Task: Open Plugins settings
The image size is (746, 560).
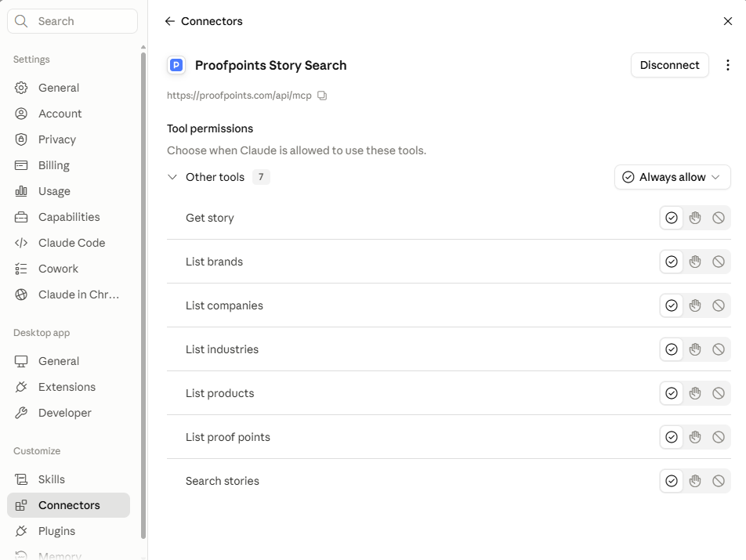Action: pyautogui.click(x=68, y=531)
